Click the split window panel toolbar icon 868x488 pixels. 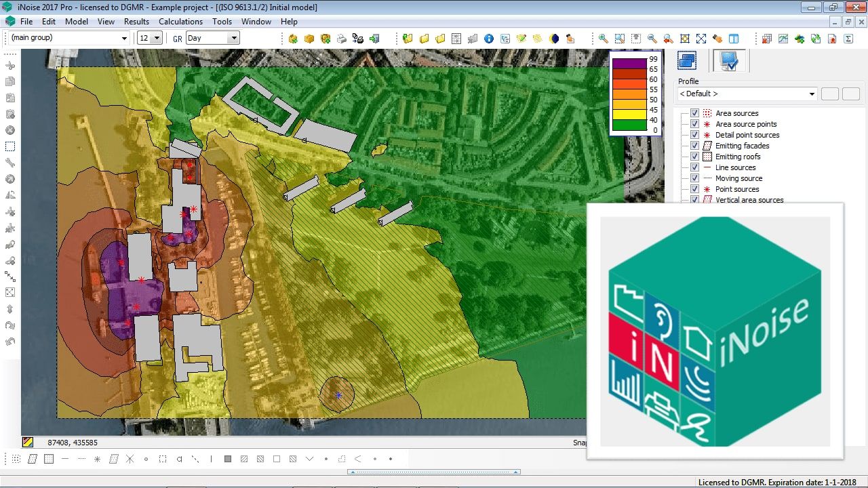point(734,39)
